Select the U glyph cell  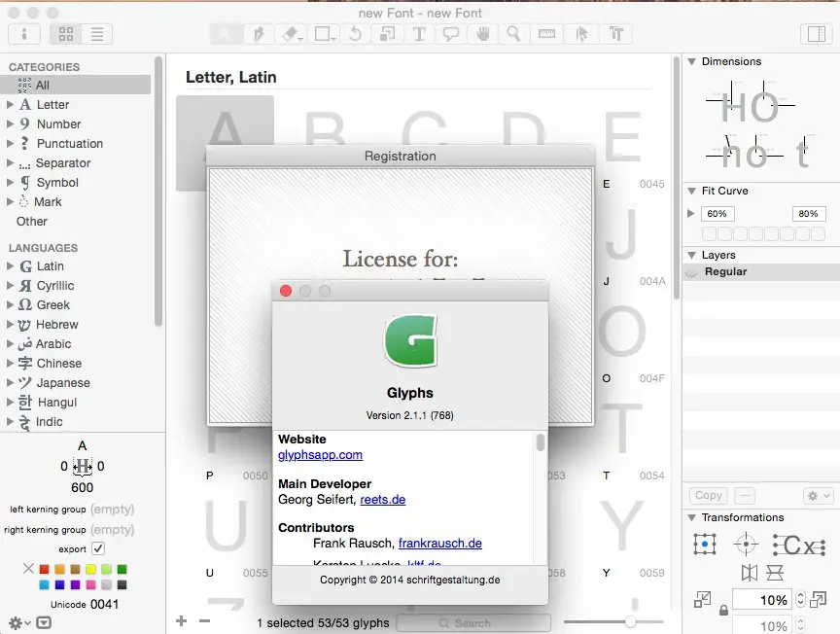click(x=225, y=533)
